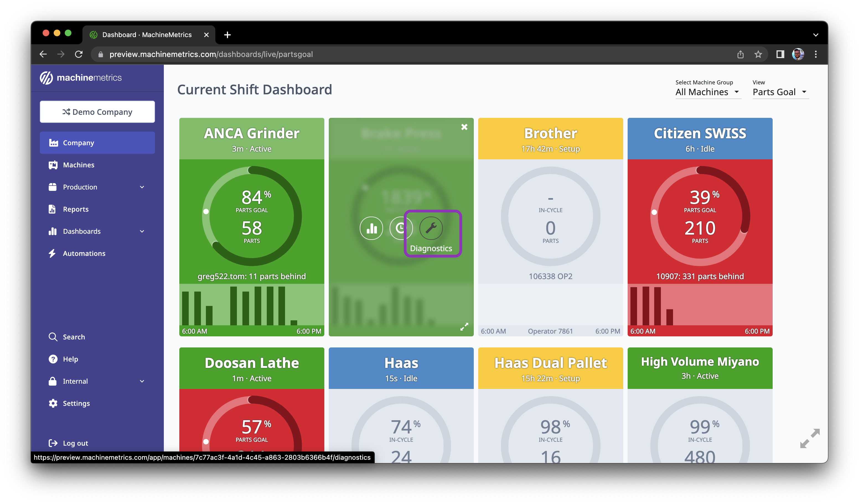Open a new browser tab with plus

coord(227,35)
